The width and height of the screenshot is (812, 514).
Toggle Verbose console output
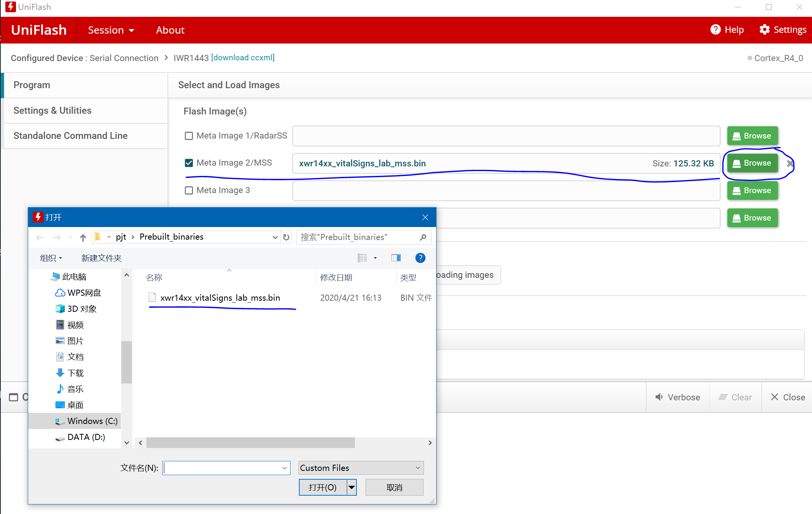point(677,397)
